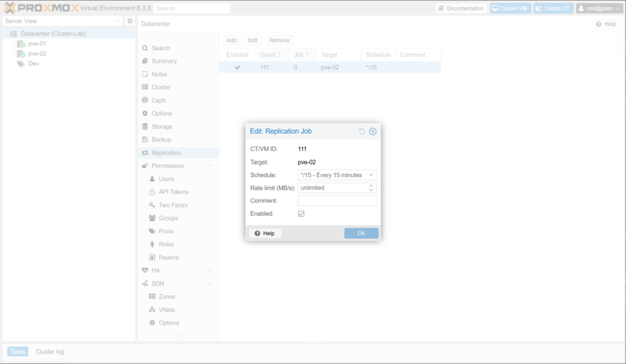The width and height of the screenshot is (626, 364).
Task: Open the HA heartbeat icon
Action: coord(145,271)
